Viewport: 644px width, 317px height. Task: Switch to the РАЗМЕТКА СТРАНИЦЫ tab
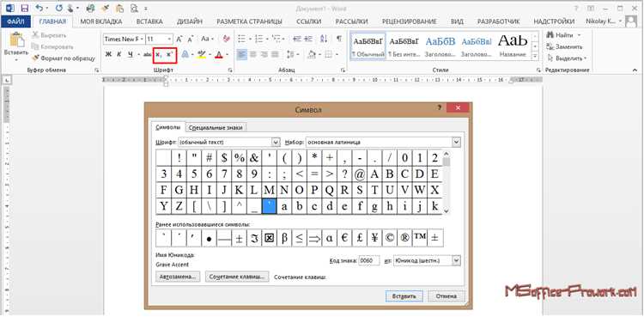249,21
